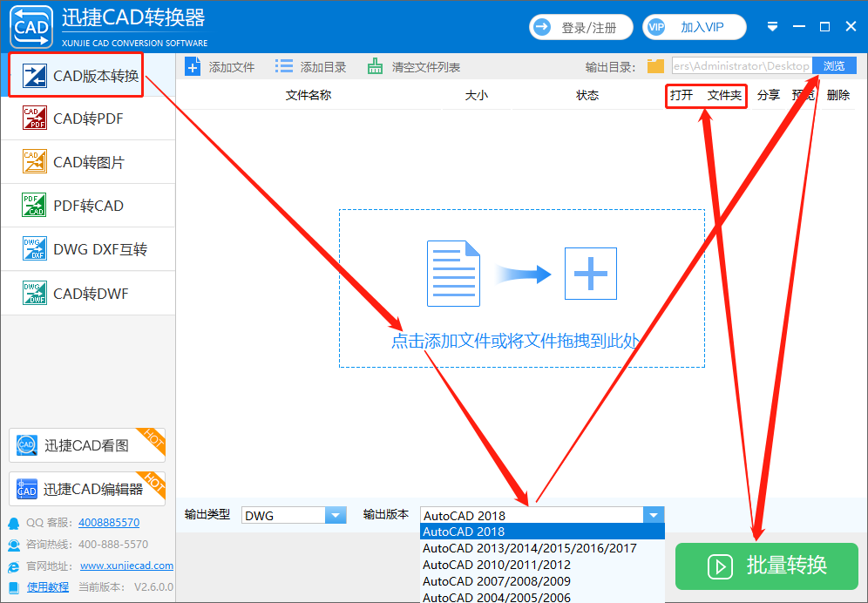Click the PDF转CAD sidebar icon
Image resolution: width=868 pixels, height=603 pixels.
34,206
